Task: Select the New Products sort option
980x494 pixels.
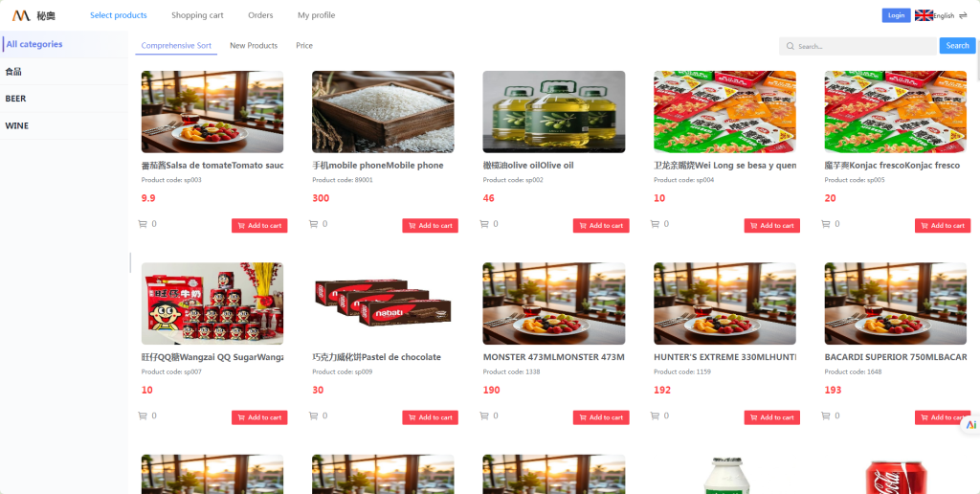Action: tap(254, 46)
